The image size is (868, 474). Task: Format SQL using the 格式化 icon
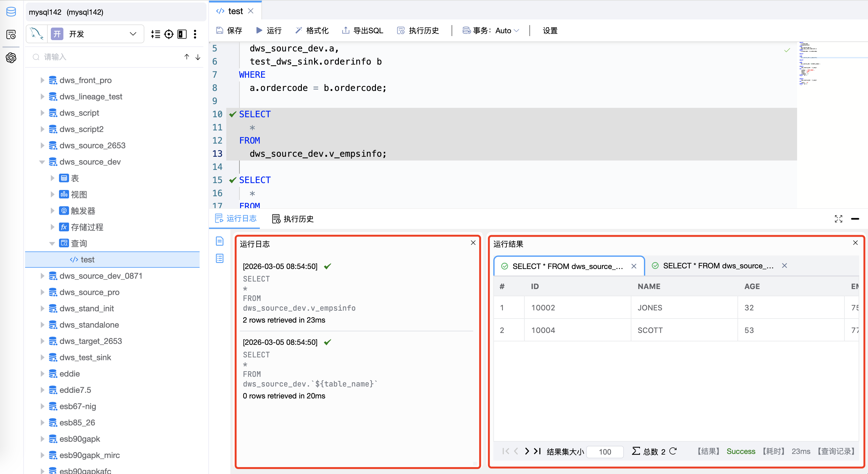pyautogui.click(x=298, y=30)
